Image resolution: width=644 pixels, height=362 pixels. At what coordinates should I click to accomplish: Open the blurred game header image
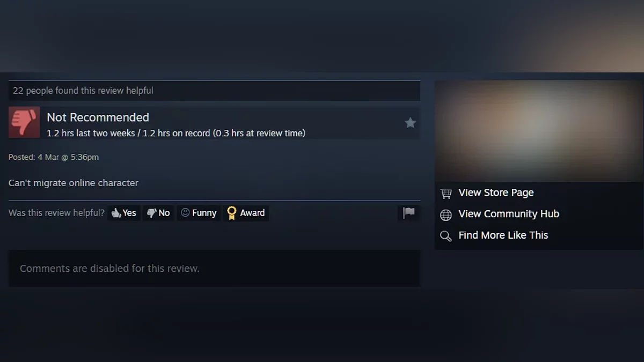pyautogui.click(x=539, y=131)
